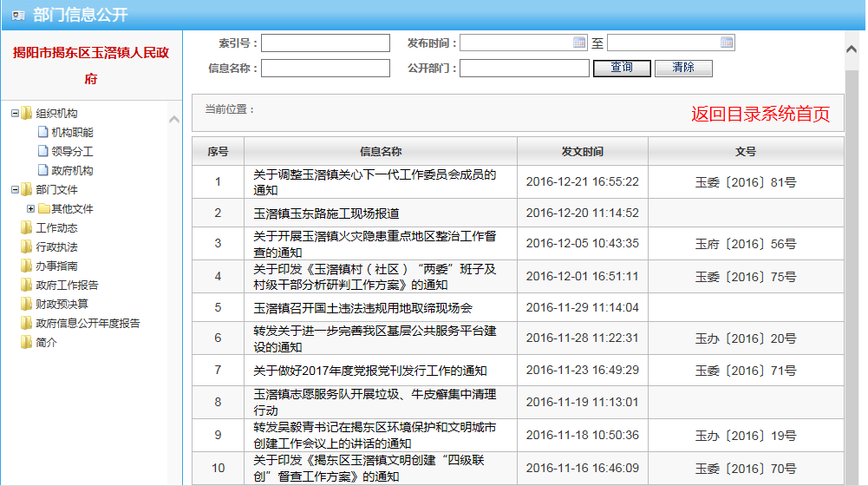Screen dimensions: 868x486
Task: Click the 发文时间 column header
Action: [583, 151]
